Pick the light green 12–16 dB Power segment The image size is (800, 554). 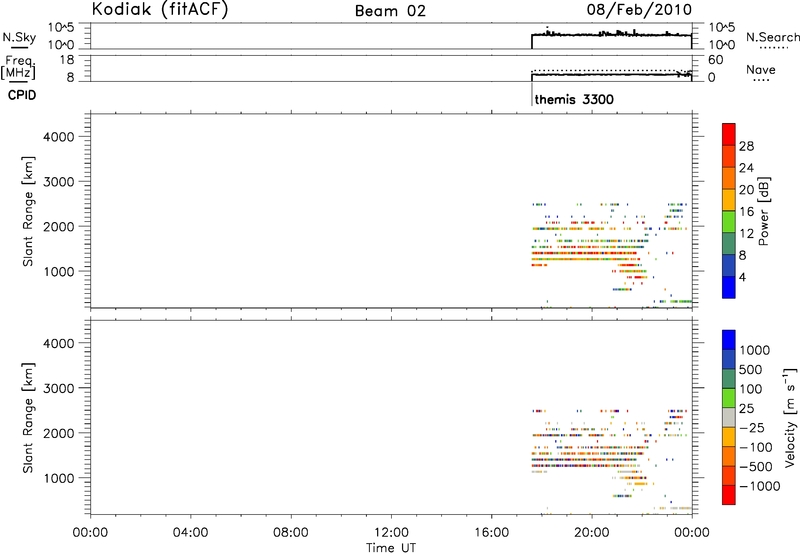click(x=729, y=222)
